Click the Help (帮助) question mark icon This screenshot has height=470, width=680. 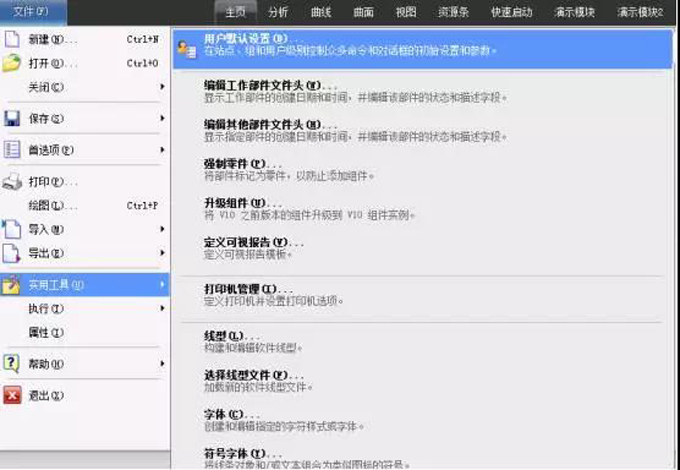point(12,363)
